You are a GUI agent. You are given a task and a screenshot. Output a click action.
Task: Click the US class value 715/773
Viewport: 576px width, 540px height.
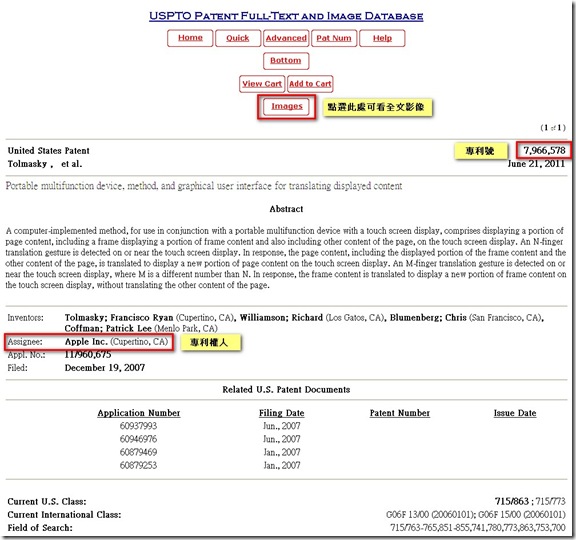click(550, 501)
